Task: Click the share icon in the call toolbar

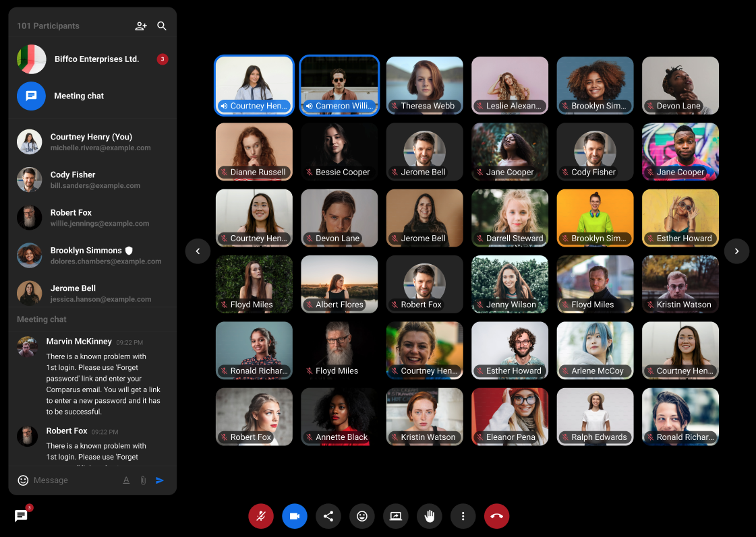Action: pos(328,516)
